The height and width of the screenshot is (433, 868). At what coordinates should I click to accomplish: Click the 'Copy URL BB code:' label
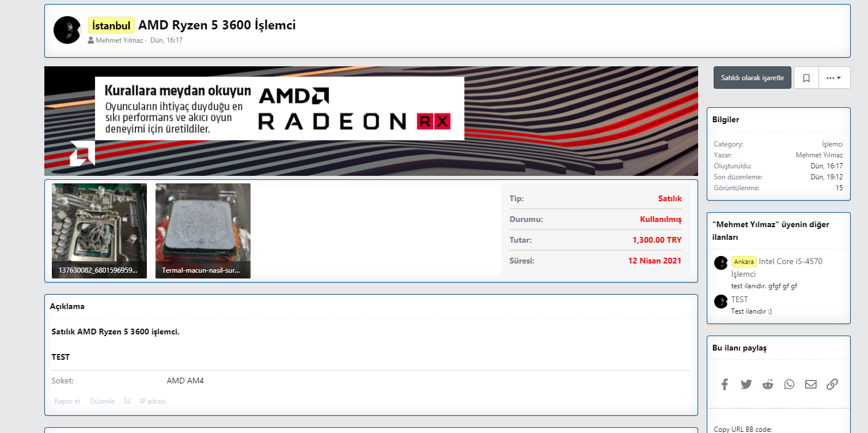(x=743, y=429)
